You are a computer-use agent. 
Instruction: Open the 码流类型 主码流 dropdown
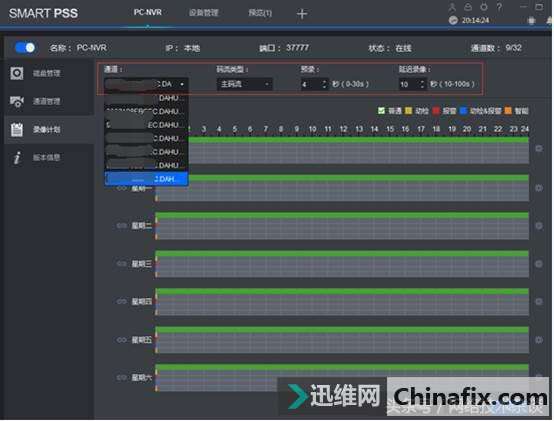(x=244, y=84)
